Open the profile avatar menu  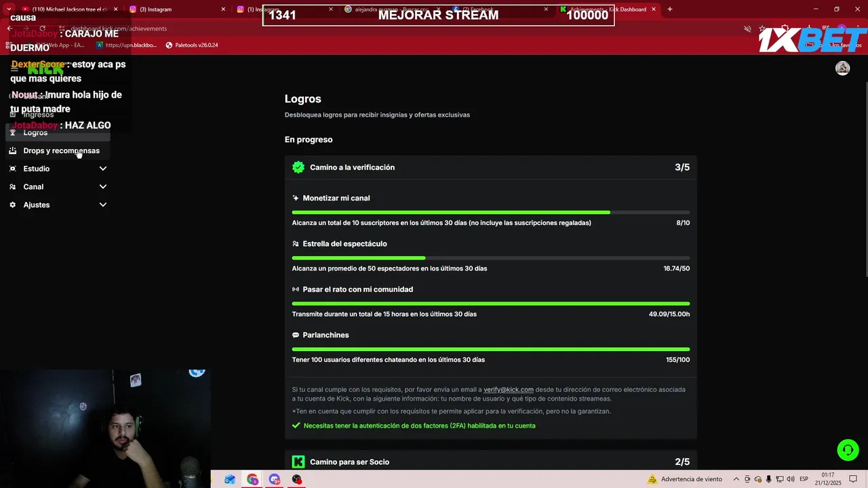[842, 68]
